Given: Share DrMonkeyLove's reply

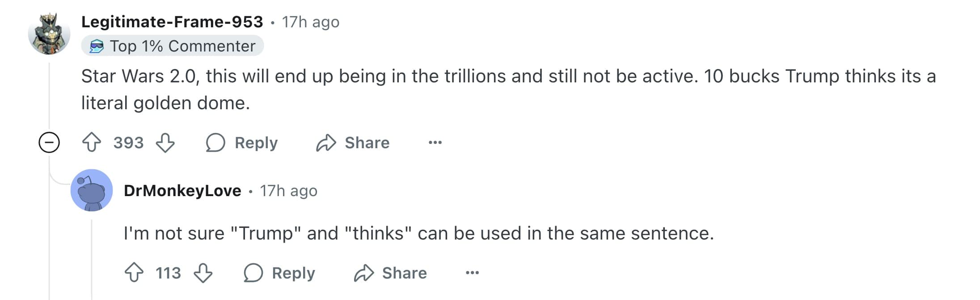Looking at the screenshot, I should [390, 273].
